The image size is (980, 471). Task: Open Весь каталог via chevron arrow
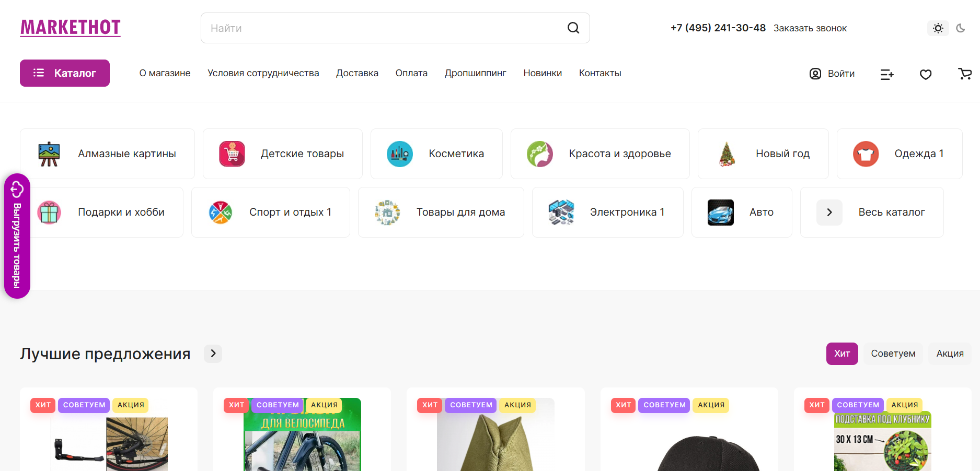click(x=829, y=212)
